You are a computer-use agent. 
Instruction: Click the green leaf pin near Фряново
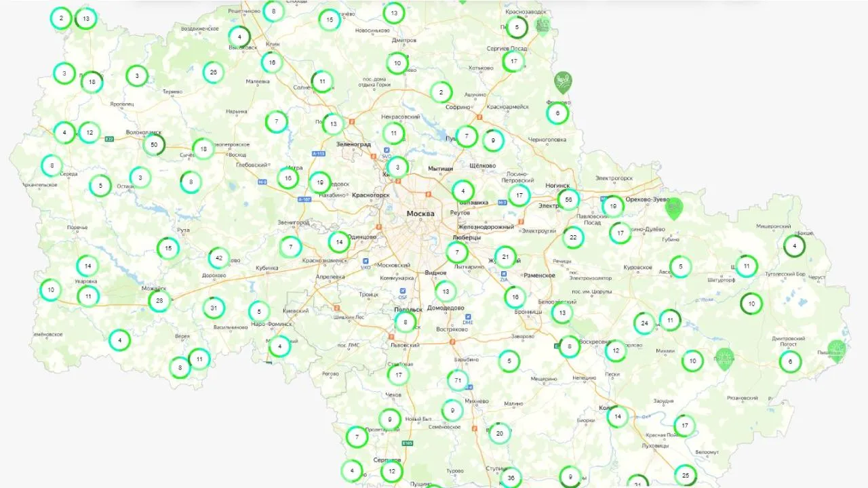click(562, 82)
